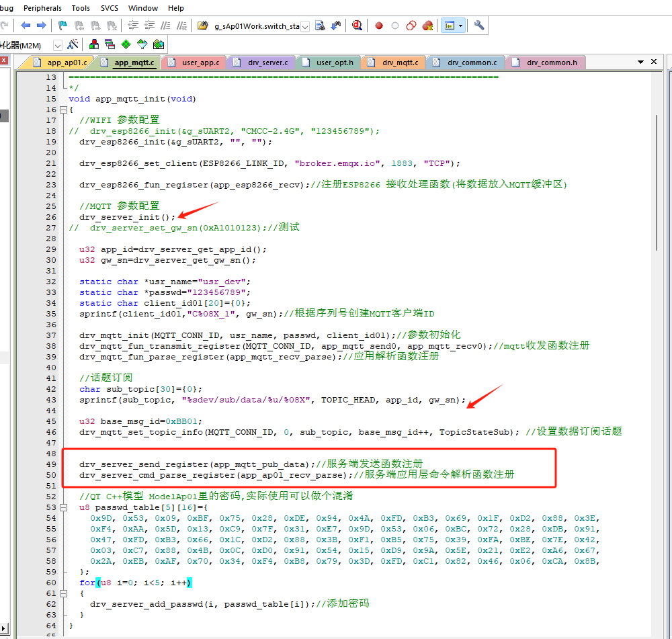Enable or disable breakpoint with the hollow circle icon
This screenshot has height=639, width=672.
pos(395,26)
